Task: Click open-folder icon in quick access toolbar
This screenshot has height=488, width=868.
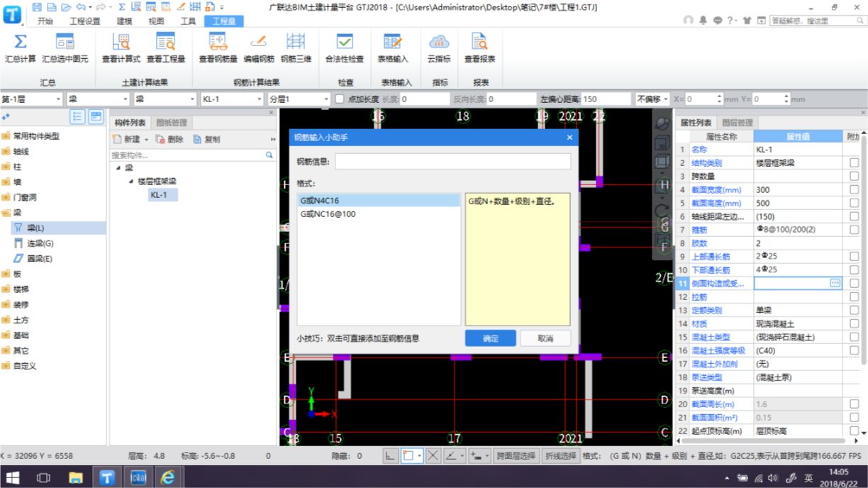Action: pyautogui.click(x=65, y=7)
